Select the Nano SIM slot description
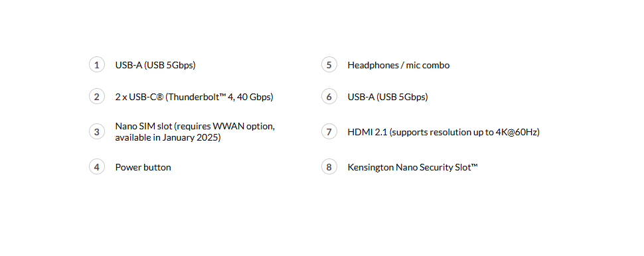 [x=195, y=132]
